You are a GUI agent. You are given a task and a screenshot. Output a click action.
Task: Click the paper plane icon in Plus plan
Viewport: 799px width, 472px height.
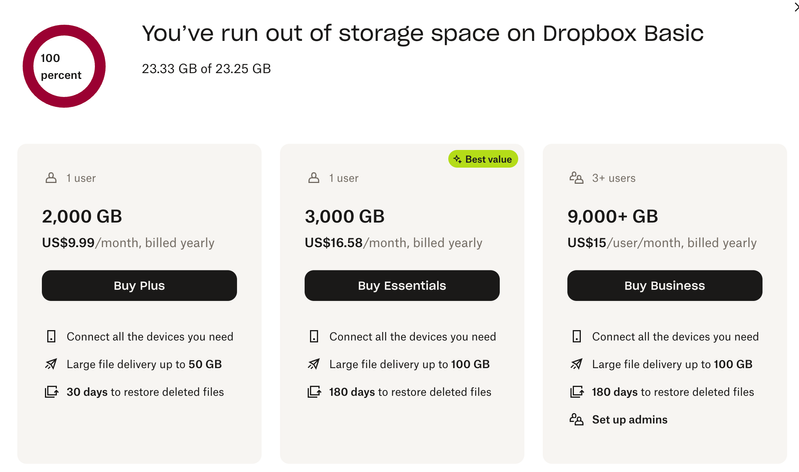coord(51,365)
